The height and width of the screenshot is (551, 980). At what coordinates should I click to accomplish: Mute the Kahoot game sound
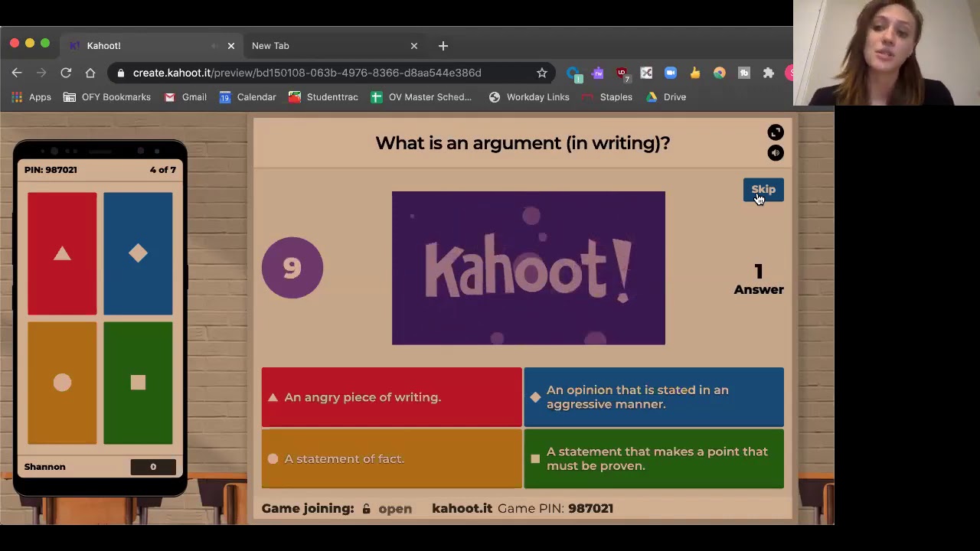point(776,153)
